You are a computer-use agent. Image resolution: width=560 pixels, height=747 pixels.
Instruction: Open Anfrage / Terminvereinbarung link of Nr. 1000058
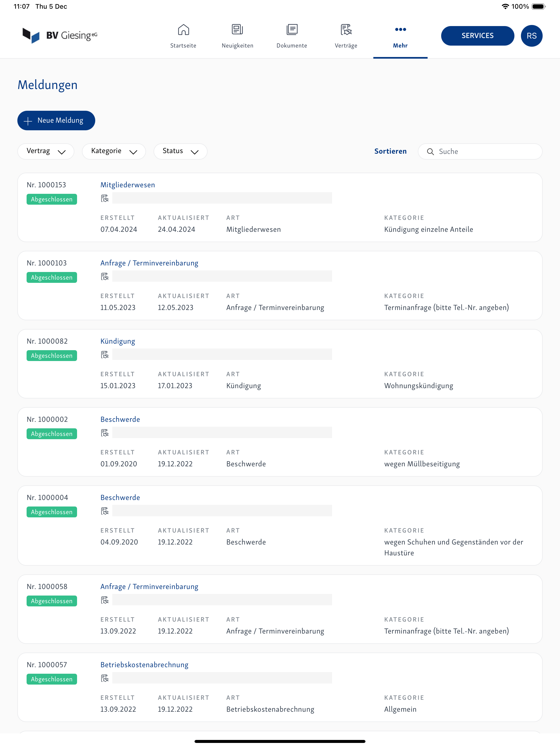[149, 587]
